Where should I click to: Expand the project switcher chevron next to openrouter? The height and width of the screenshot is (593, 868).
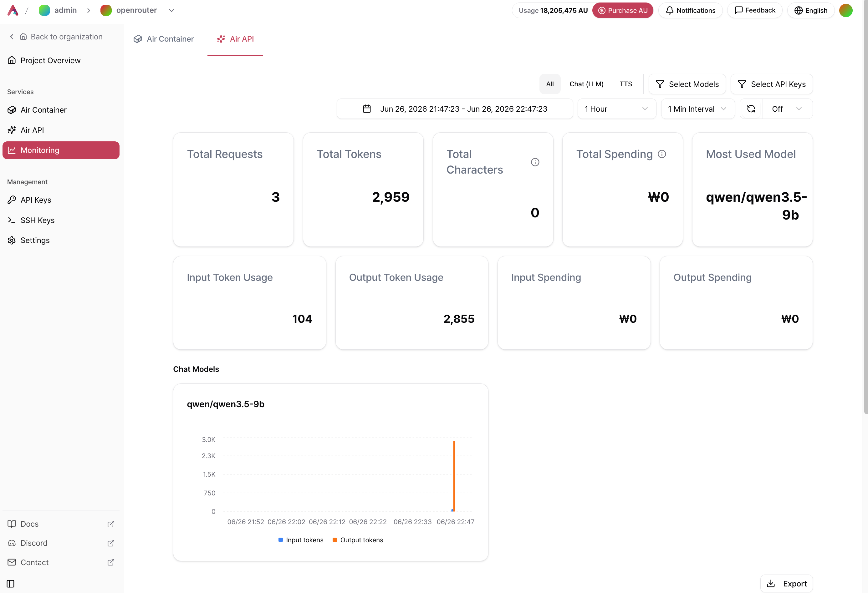[x=171, y=10]
